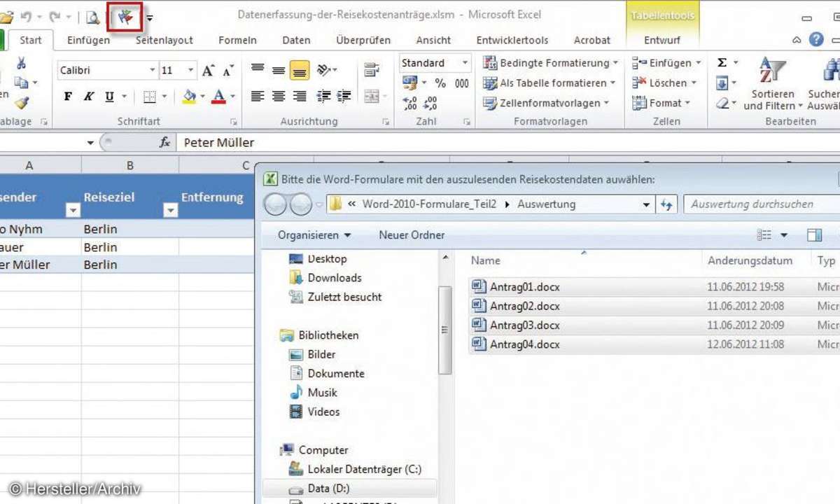The height and width of the screenshot is (504, 840).
Task: Decrease indent
Action: tap(323, 97)
